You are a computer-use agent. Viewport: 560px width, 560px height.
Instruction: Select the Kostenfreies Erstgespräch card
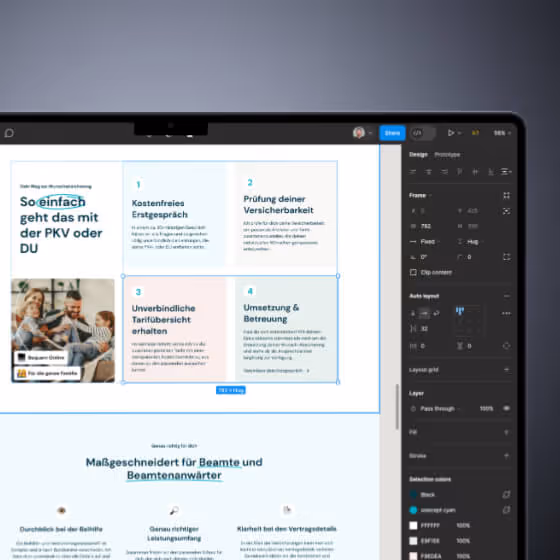[x=175, y=215]
